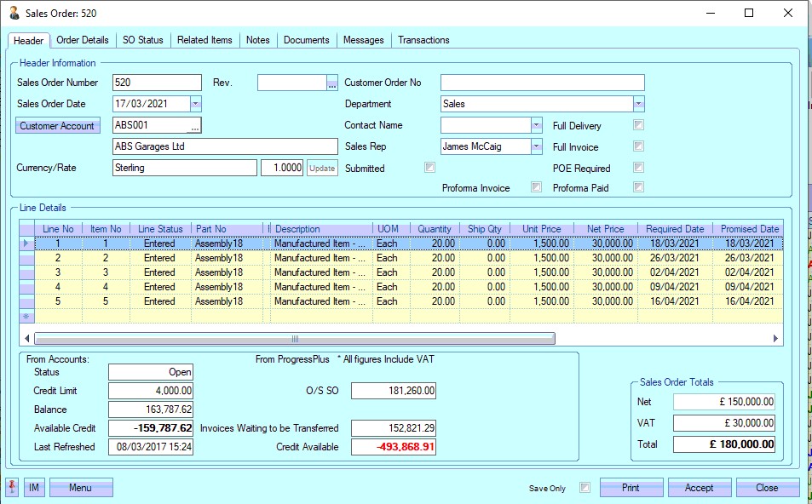This screenshot has height=504, width=812.
Task: Click the Sales Order window title icon
Action: pyautogui.click(x=14, y=13)
